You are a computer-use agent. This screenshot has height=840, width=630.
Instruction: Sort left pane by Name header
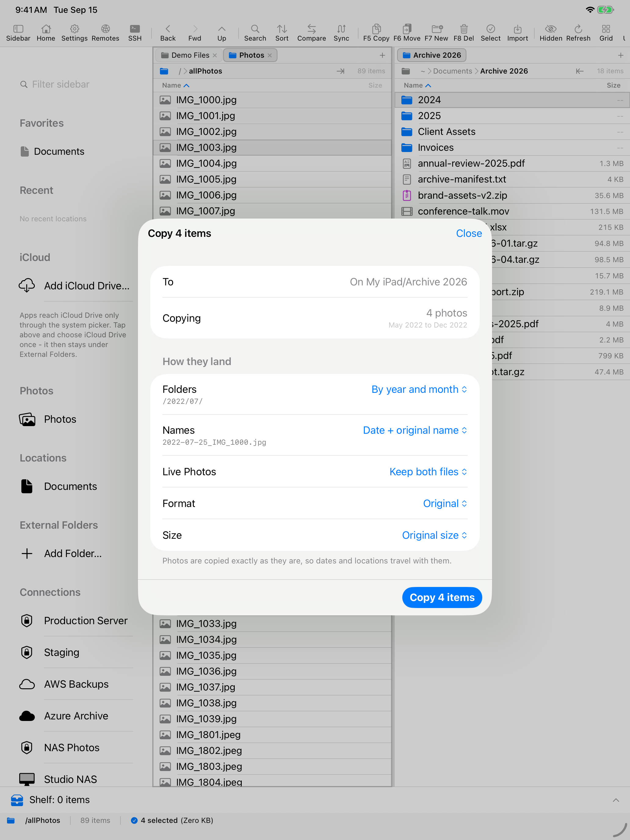click(176, 85)
